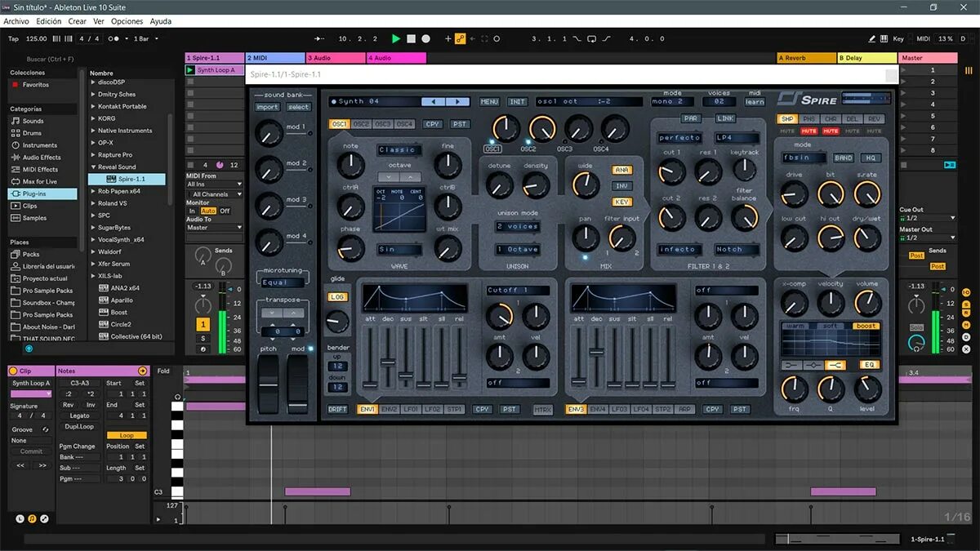
Task: Toggle the KEY mix button
Action: point(621,202)
